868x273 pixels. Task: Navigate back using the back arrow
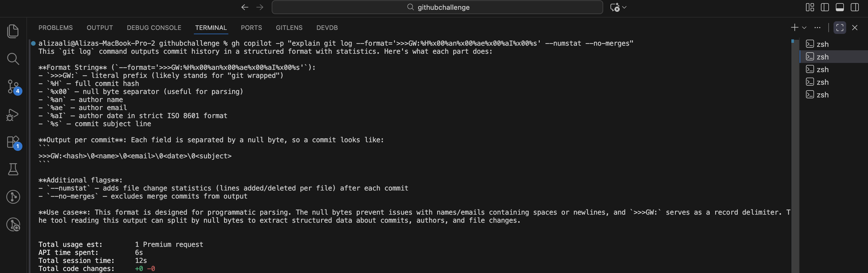(x=244, y=7)
